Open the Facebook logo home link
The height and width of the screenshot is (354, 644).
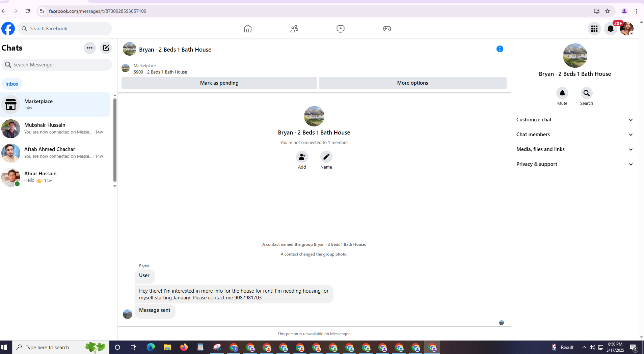(8, 29)
